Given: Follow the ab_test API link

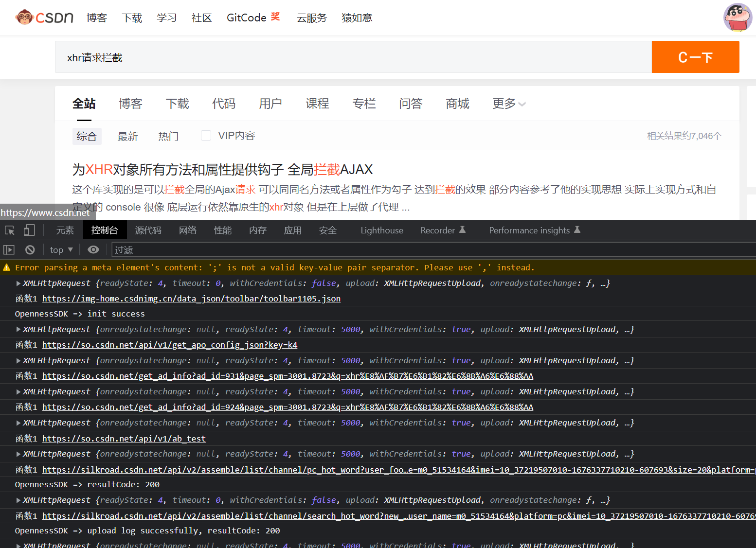Looking at the screenshot, I should [x=124, y=438].
